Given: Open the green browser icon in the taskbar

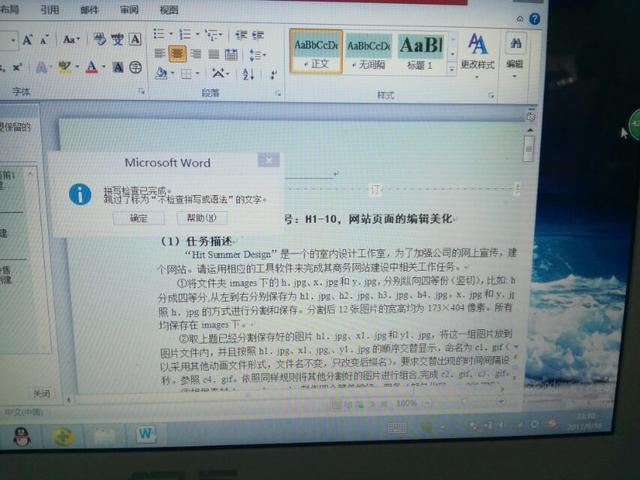Looking at the screenshot, I should tap(63, 436).
